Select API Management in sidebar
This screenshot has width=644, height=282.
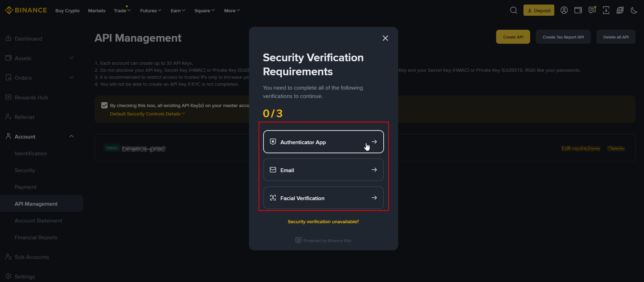pos(42,203)
